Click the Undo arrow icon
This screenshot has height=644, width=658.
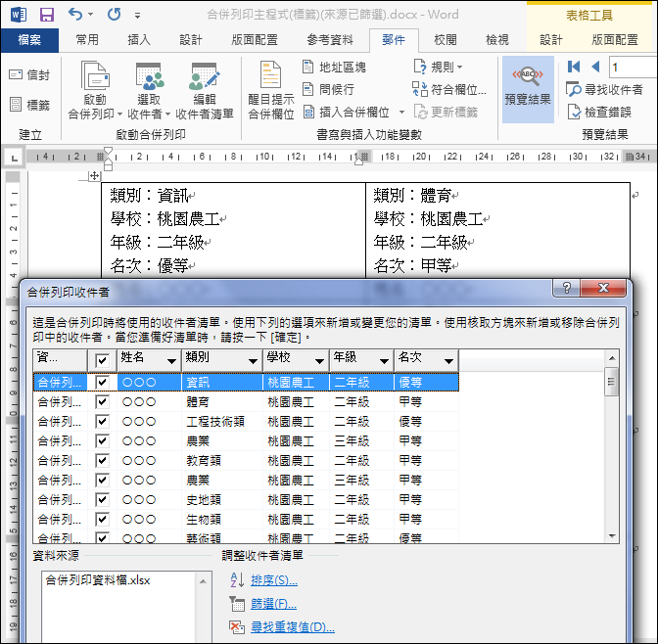pyautogui.click(x=75, y=15)
